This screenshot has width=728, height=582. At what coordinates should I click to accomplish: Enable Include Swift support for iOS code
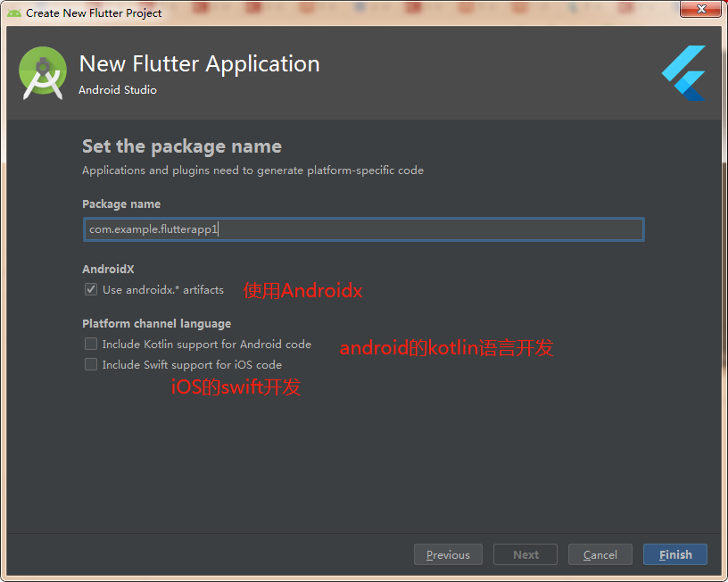tap(91, 364)
